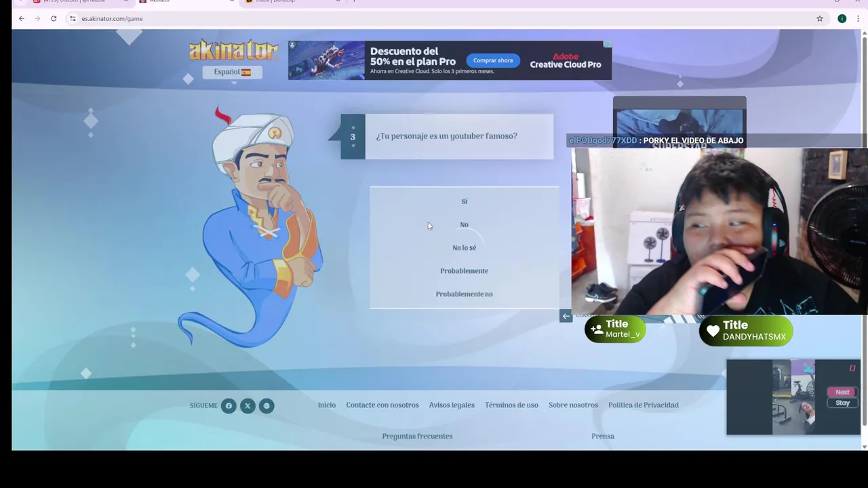868x488 pixels.
Task: Return to previous question with back arrow
Action: 566,316
